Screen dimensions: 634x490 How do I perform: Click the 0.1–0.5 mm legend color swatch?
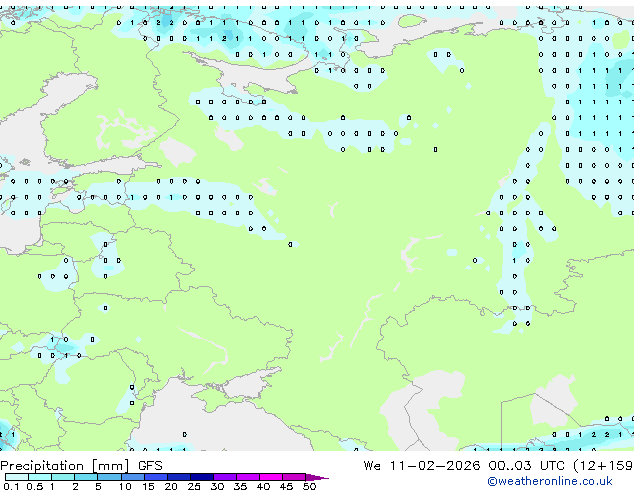click(x=17, y=477)
